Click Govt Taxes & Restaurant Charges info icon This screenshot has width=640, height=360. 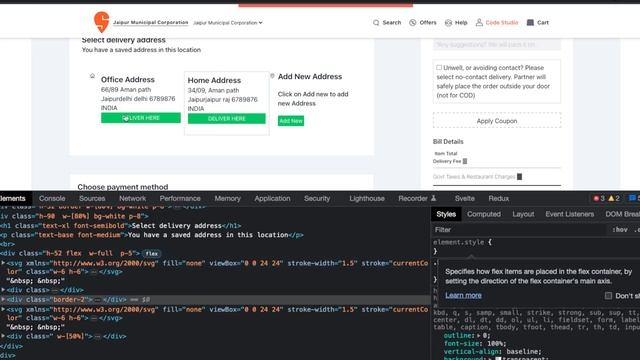(x=520, y=177)
